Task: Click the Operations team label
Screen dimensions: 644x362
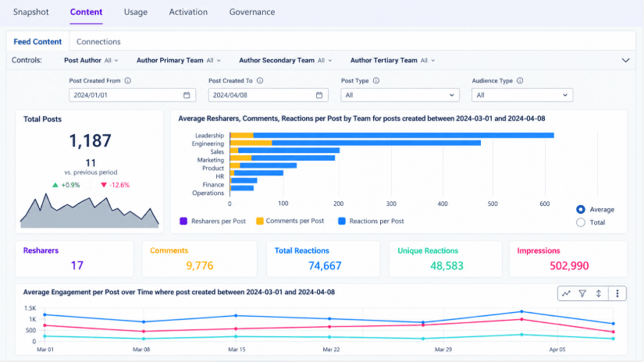Action: tap(208, 193)
